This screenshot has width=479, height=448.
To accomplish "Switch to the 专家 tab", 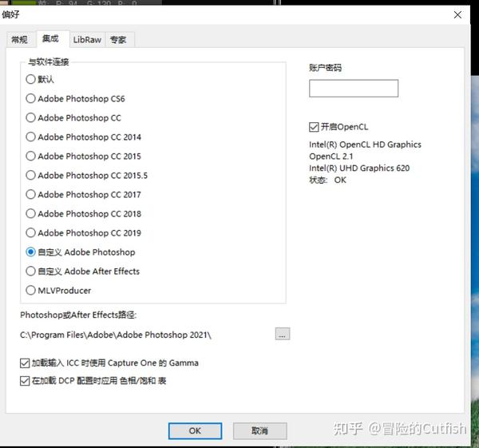I will pos(118,40).
